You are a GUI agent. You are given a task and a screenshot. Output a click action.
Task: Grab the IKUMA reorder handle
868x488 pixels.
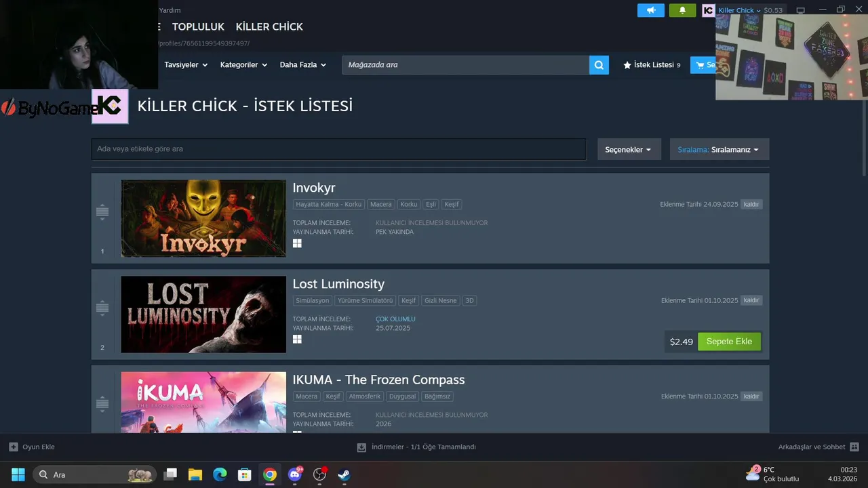[x=102, y=404]
